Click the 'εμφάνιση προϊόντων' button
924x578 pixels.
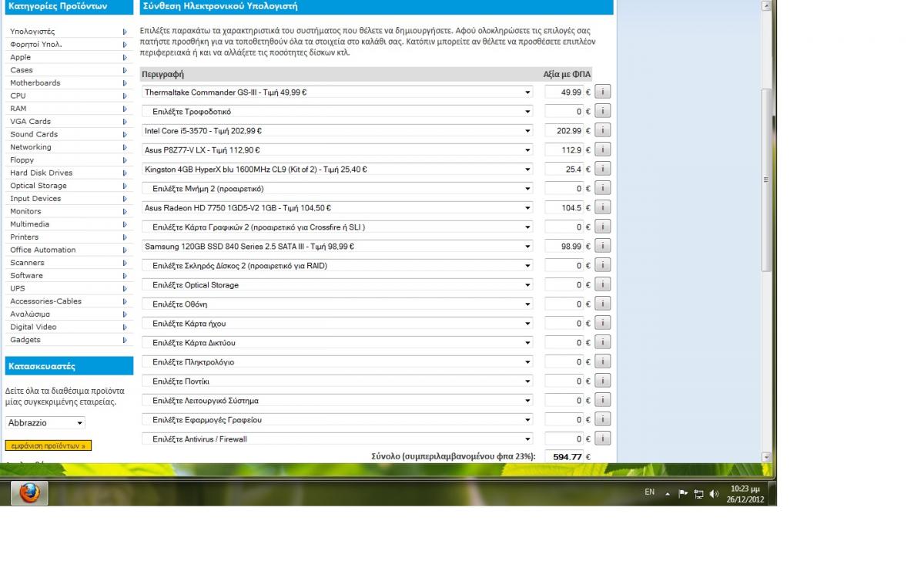(x=49, y=445)
